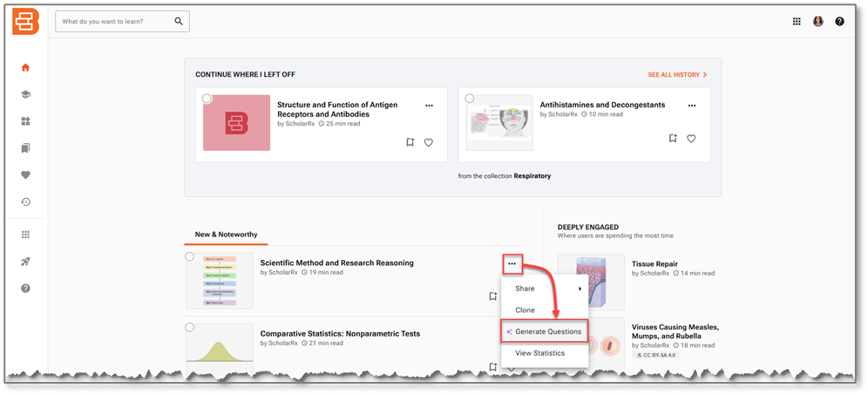Click the apps grid icon in top bar
Screen dimensions: 868x395
797,22
